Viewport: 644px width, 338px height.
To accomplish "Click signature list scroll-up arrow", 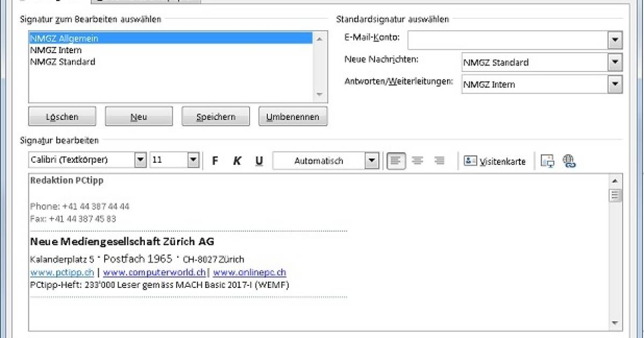I will [x=320, y=39].
